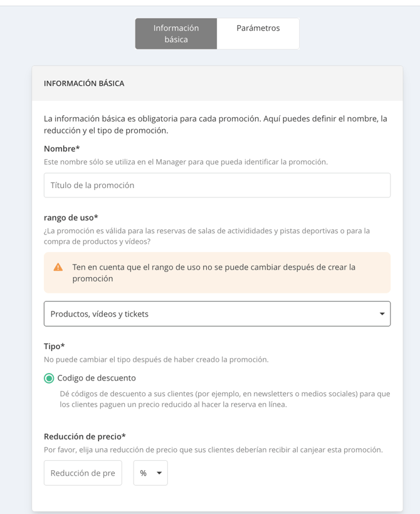Click the intro paragraph about información básica obligatoria
This screenshot has width=420, height=514.
coord(216,125)
